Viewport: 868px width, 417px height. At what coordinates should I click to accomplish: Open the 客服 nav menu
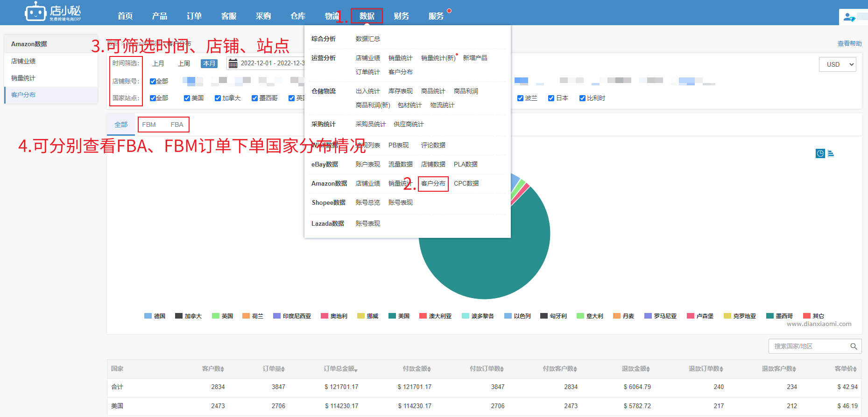tap(229, 16)
